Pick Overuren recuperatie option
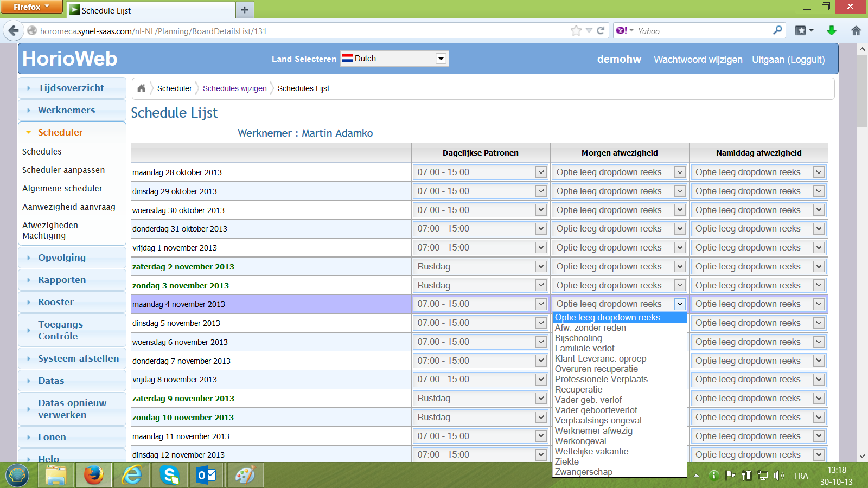The width and height of the screenshot is (868, 488). point(620,369)
